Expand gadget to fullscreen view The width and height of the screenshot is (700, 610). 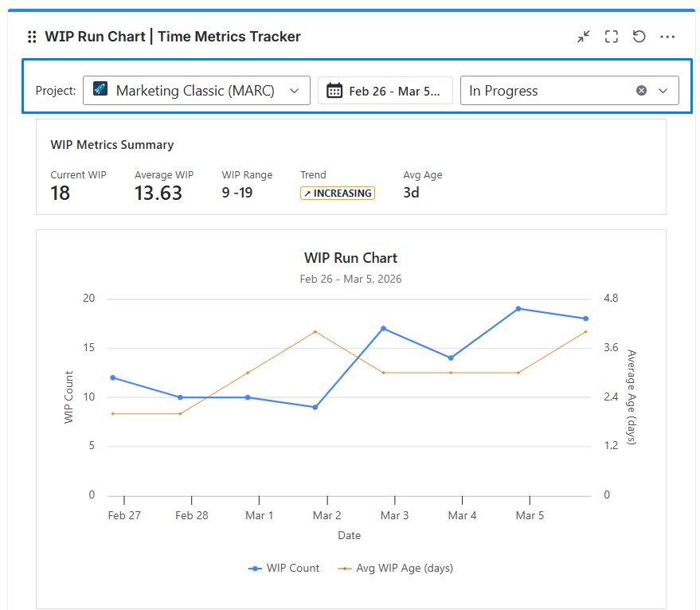(x=611, y=37)
